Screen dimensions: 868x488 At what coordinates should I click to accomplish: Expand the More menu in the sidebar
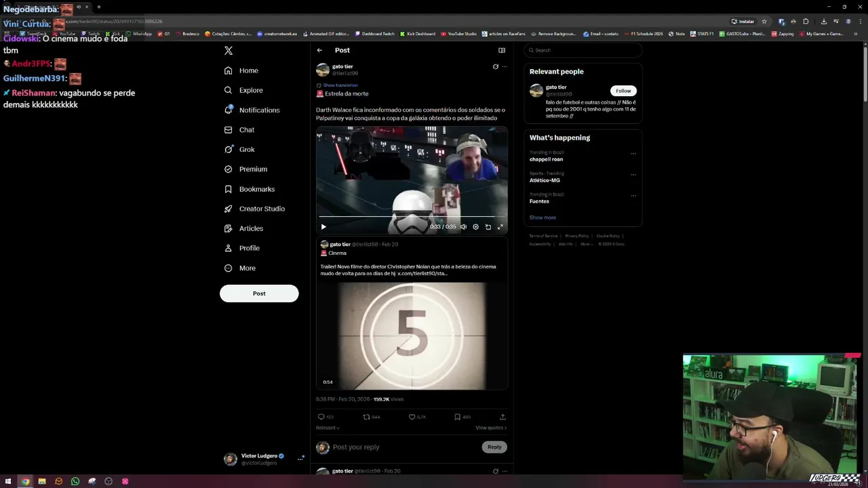(x=240, y=268)
